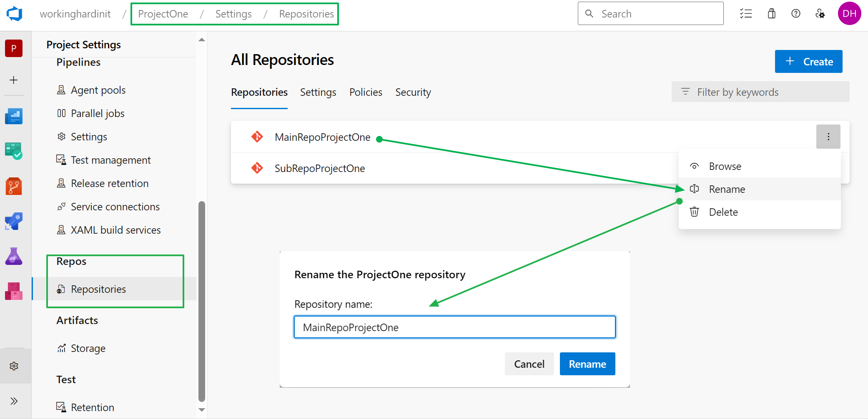The width and height of the screenshot is (868, 419).
Task: Click the sidebar scroll up arrow
Action: (x=202, y=40)
